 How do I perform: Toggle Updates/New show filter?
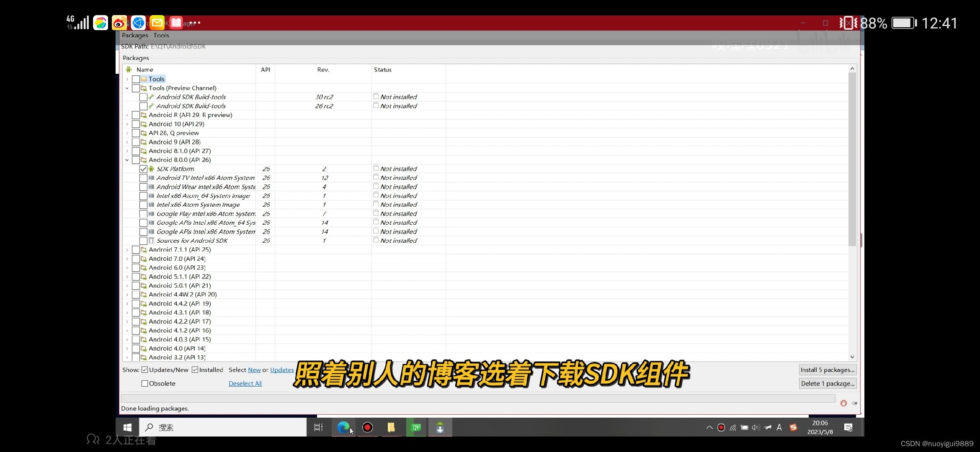(x=145, y=370)
